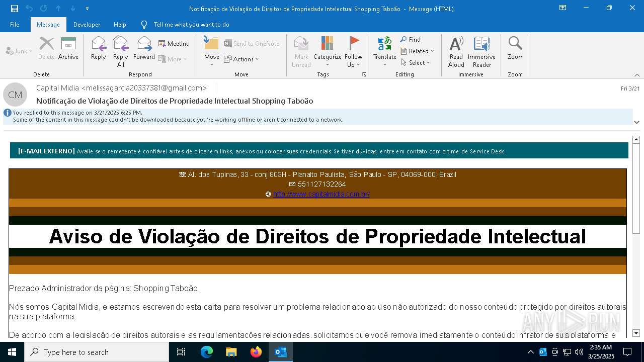
Task: Open the Related dropdown
Action: [417, 51]
